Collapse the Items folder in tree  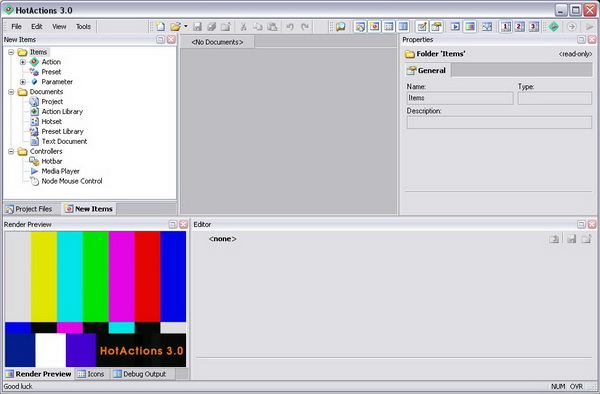tap(11, 52)
